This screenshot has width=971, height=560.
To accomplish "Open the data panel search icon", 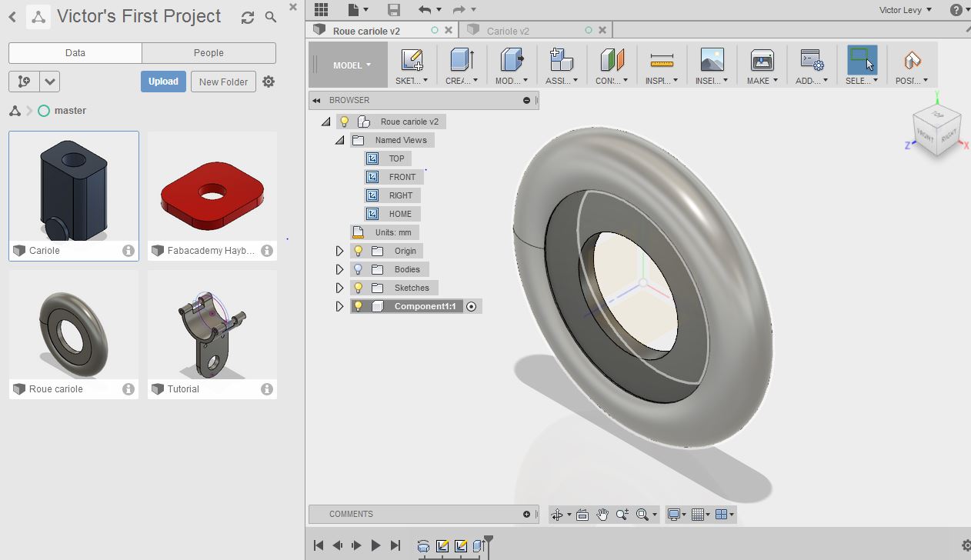I will [x=271, y=17].
